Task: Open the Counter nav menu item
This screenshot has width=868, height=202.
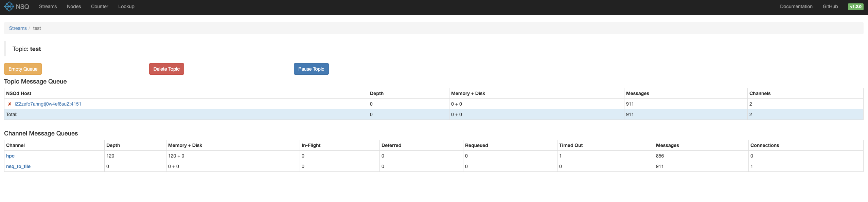Action: (100, 6)
